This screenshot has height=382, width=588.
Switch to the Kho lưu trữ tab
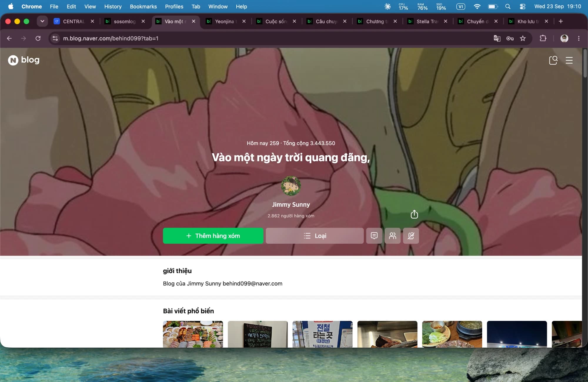pos(528,21)
